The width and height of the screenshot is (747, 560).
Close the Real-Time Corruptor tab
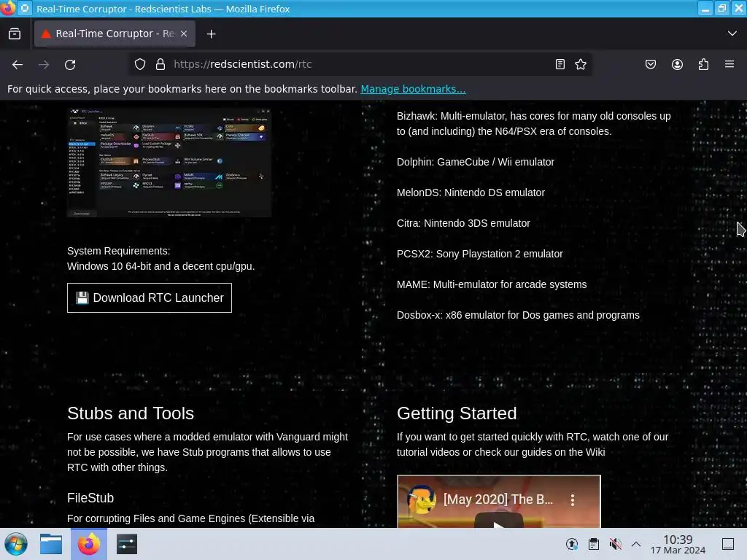click(x=184, y=34)
